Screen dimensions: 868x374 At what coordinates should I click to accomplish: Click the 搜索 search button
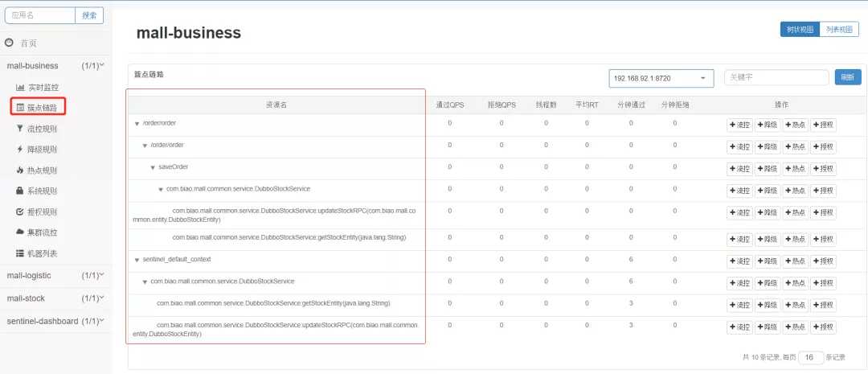click(x=89, y=15)
